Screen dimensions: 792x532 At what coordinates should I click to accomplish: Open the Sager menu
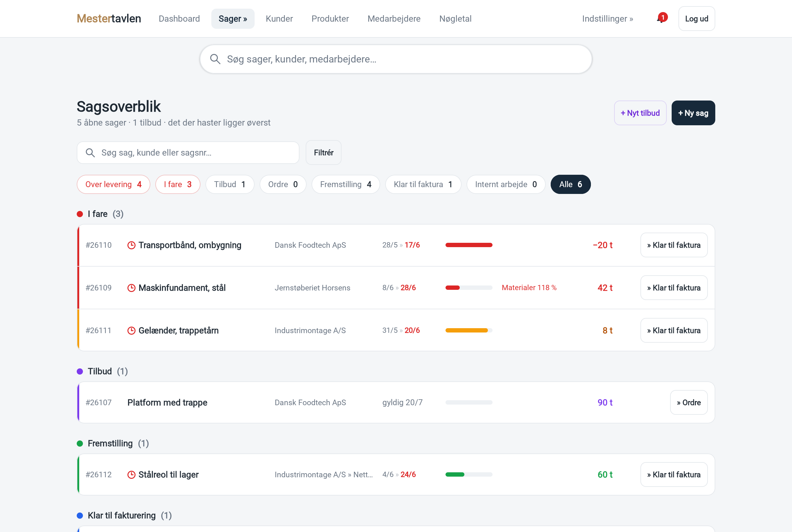point(233,19)
